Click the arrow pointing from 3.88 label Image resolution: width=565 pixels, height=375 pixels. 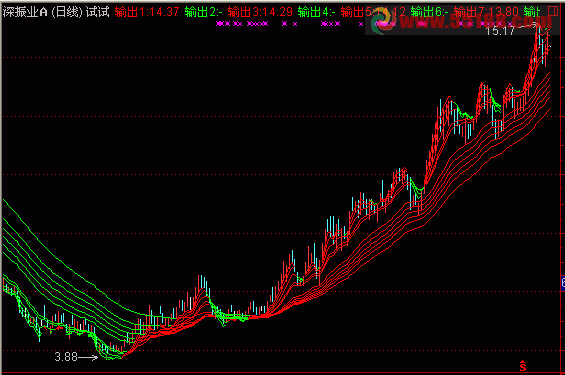88,357
